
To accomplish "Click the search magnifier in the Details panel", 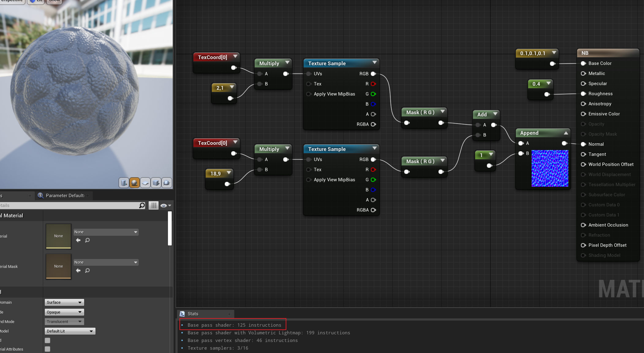I will point(141,205).
